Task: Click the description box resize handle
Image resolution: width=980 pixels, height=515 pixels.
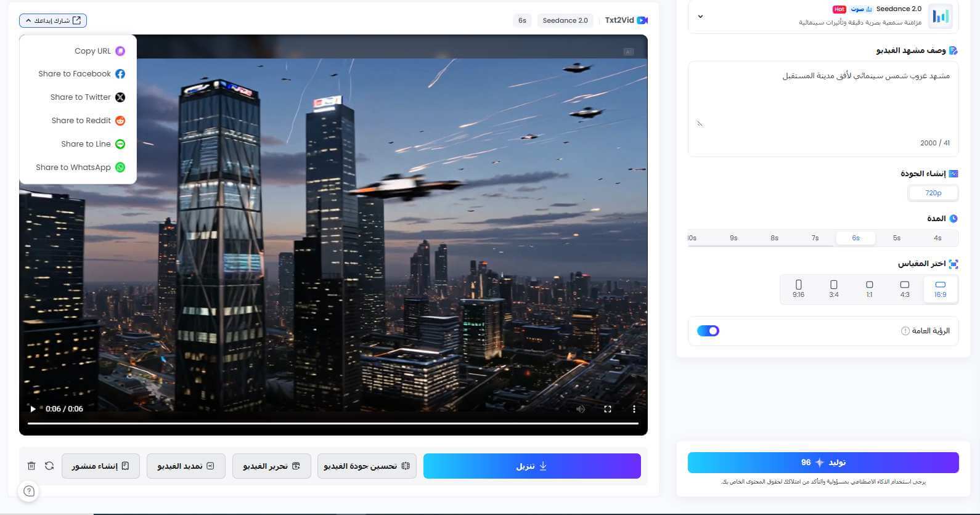Action: coord(700,123)
